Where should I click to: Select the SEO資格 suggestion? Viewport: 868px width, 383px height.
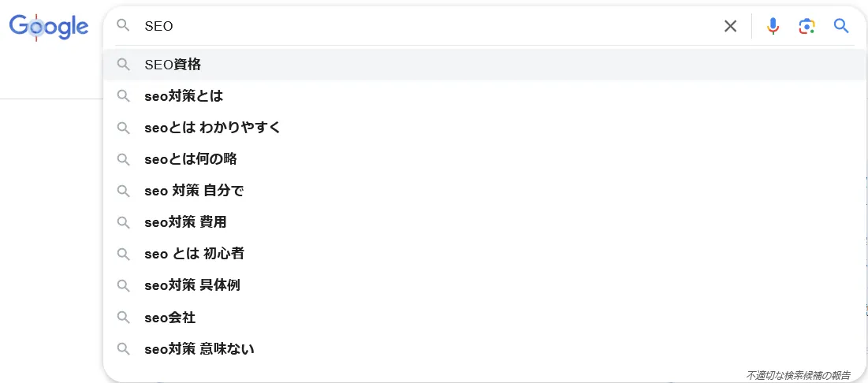[x=485, y=65]
